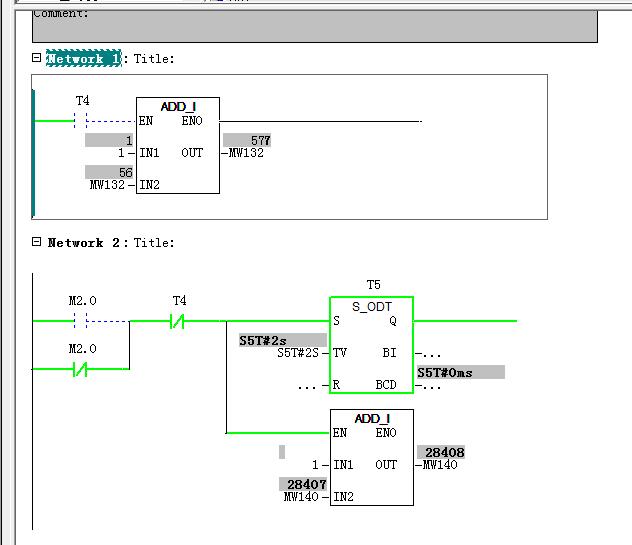Select the T4 normally open contact in Network 1
632x545 pixels.
[x=81, y=121]
